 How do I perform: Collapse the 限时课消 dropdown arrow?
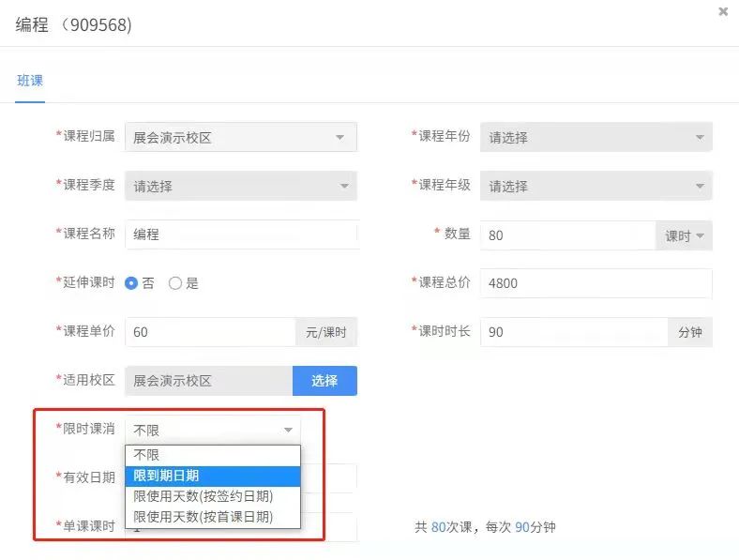pyautogui.click(x=288, y=431)
